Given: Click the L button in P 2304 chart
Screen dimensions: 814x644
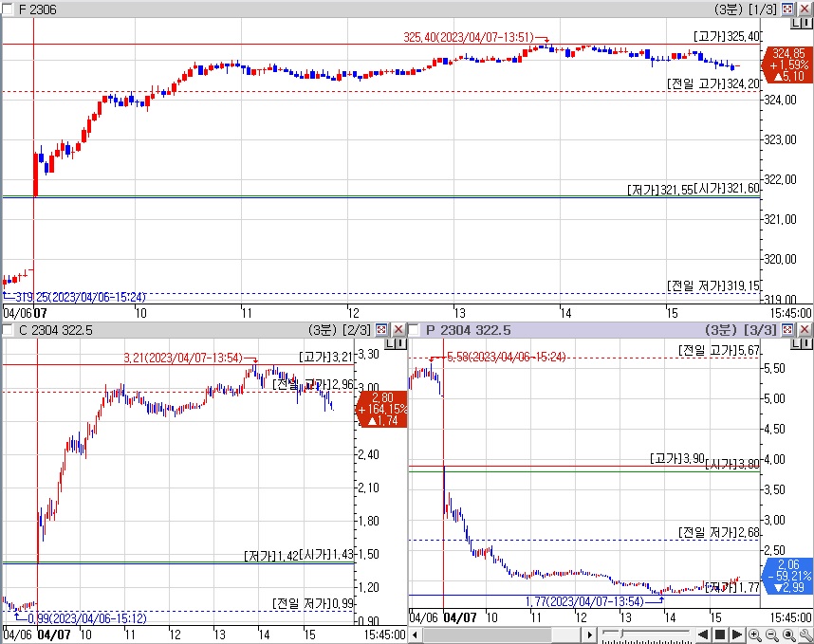Looking at the screenshot, I should click(796, 344).
